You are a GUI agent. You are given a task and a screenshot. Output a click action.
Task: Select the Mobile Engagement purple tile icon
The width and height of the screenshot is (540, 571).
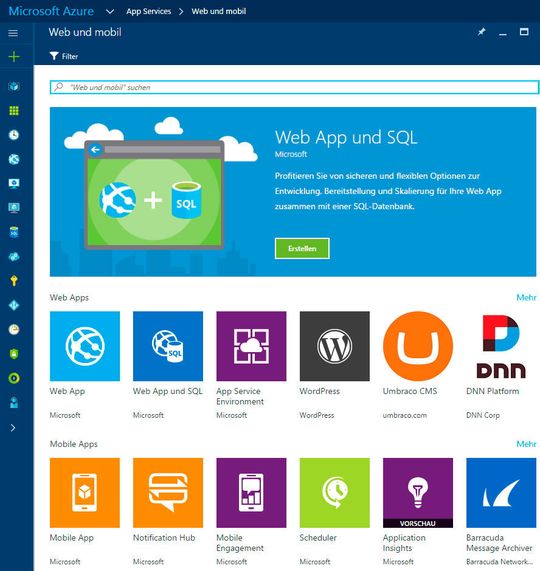coord(251,493)
